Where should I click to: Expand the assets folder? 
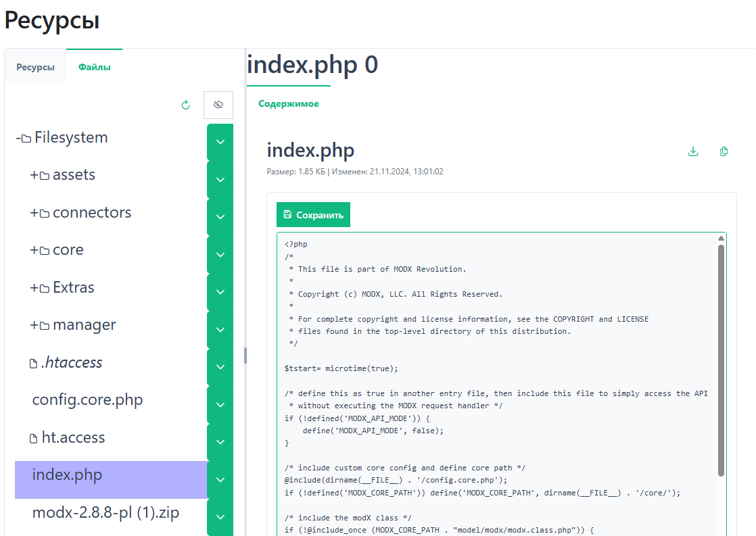[34, 175]
